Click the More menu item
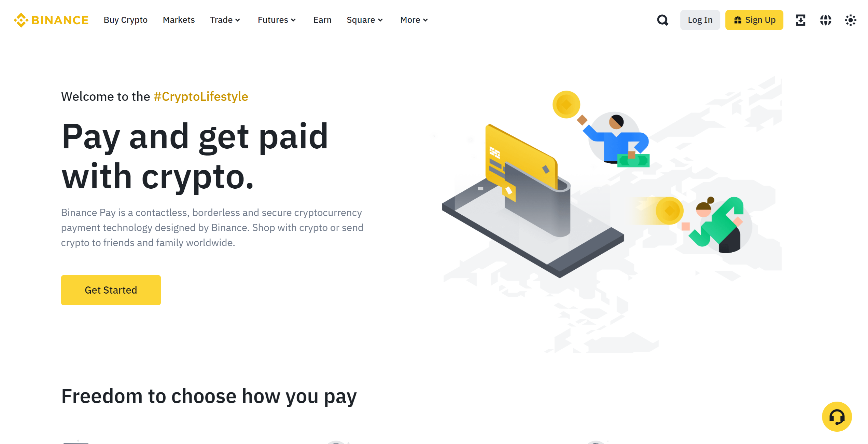Image resolution: width=868 pixels, height=444 pixels. [x=414, y=19]
